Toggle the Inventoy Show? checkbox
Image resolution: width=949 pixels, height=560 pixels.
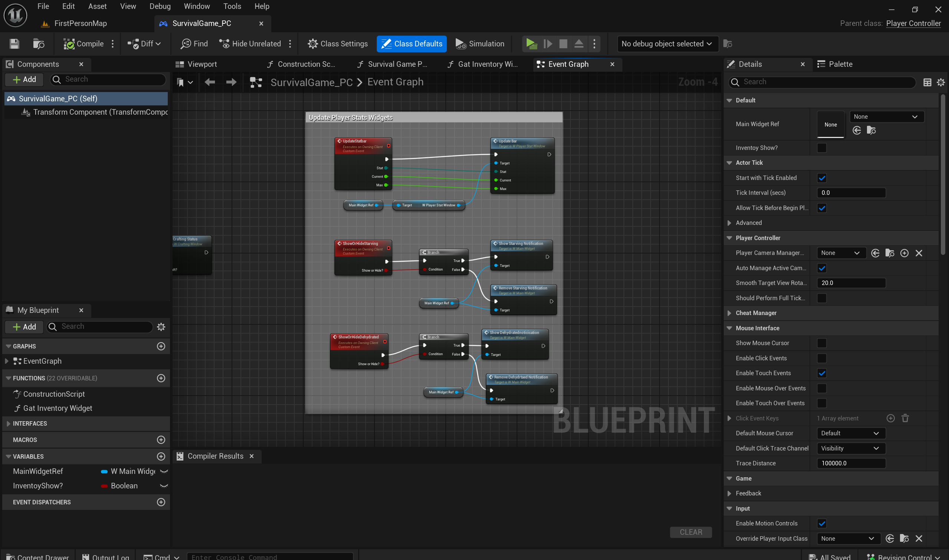coord(821,148)
